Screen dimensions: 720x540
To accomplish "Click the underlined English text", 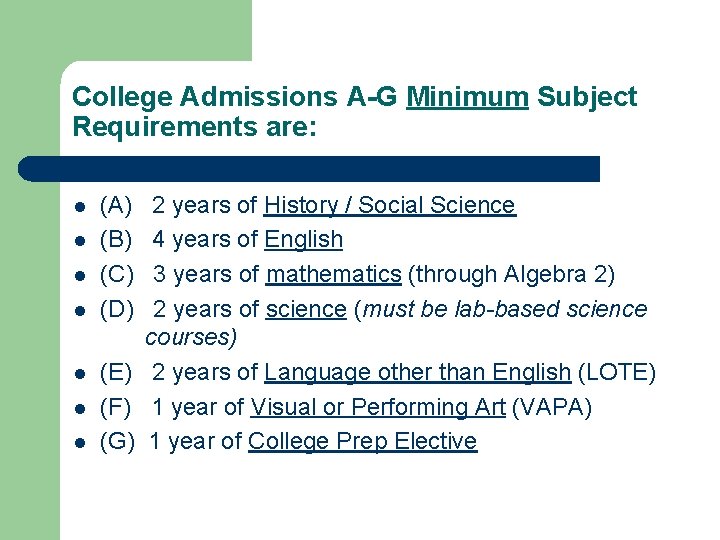I will [304, 240].
